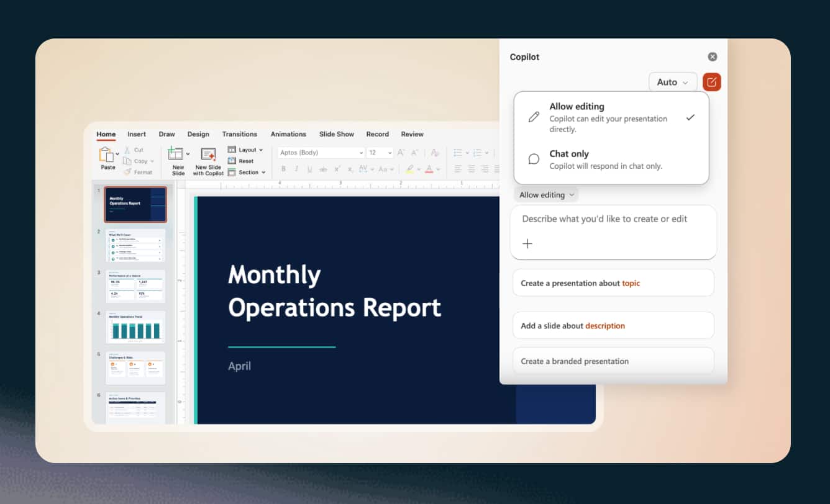Screen dimensions: 830x504
Task: Open the Review tab
Action: (413, 134)
